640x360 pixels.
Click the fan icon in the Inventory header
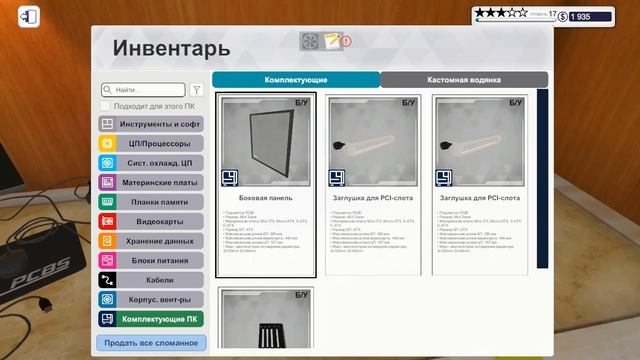(310, 41)
